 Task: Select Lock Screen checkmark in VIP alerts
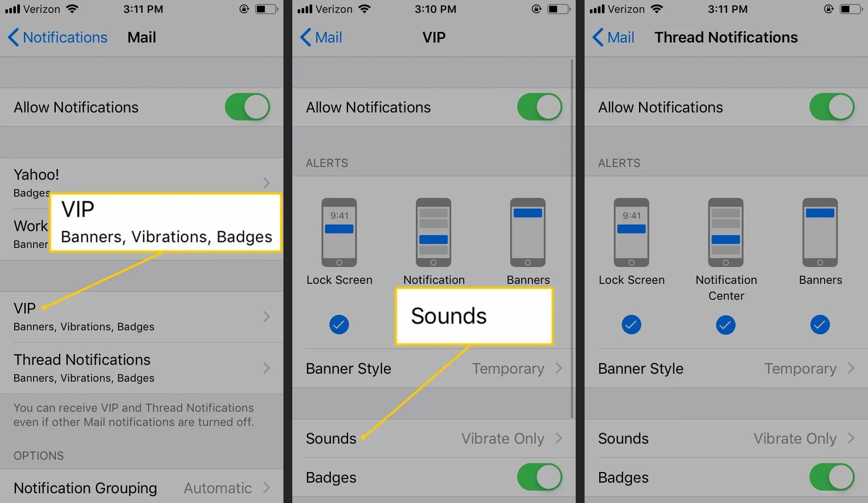(x=339, y=323)
